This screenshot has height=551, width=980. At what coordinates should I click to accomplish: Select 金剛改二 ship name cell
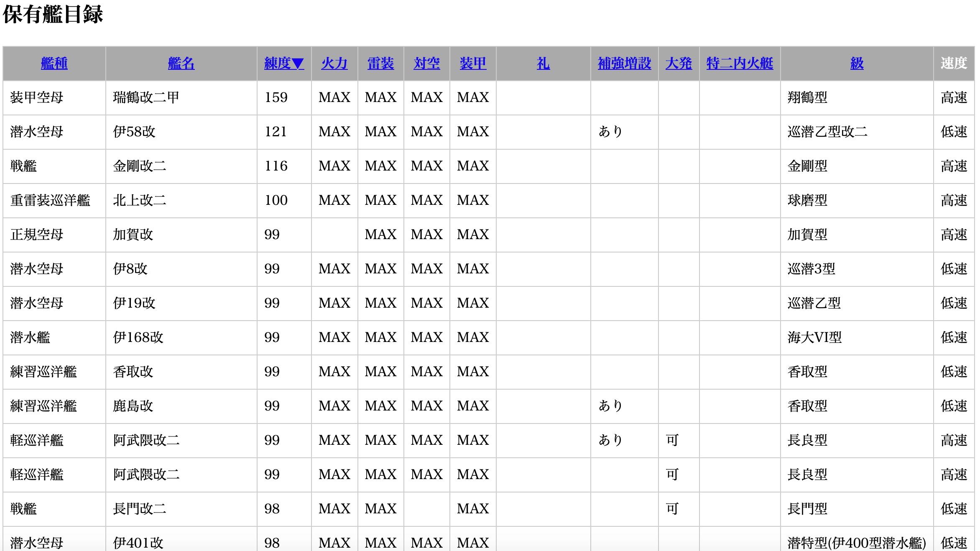(139, 166)
